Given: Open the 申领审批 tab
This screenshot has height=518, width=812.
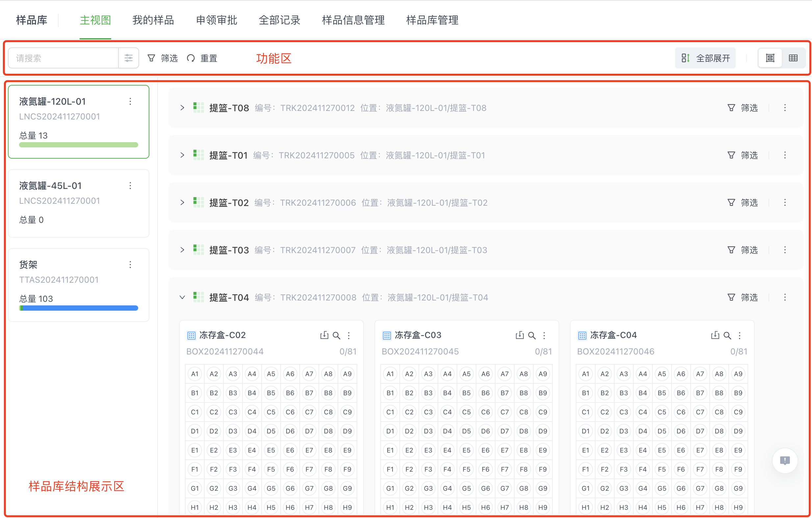Looking at the screenshot, I should 216,20.
